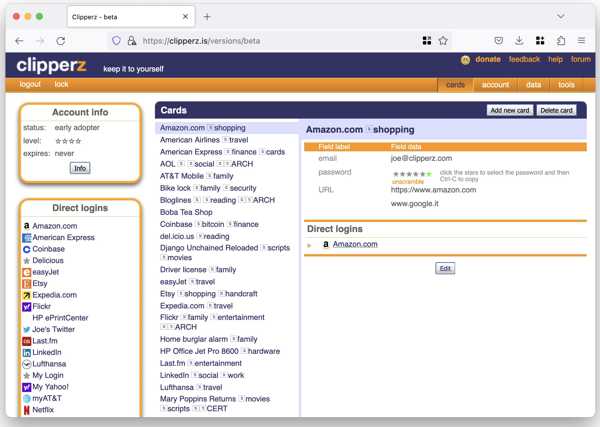Click the unscramble password link
Viewport: 600px width, 427px height.
click(408, 182)
